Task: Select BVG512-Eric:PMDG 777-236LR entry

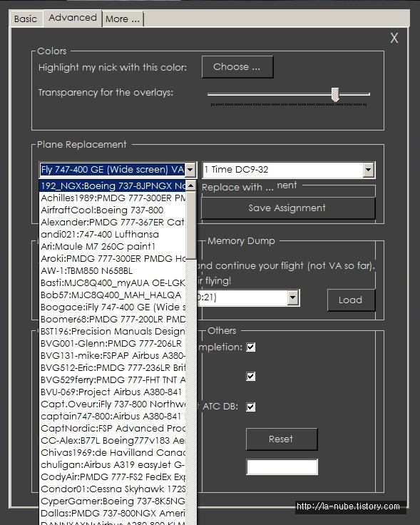Action: tap(113, 367)
